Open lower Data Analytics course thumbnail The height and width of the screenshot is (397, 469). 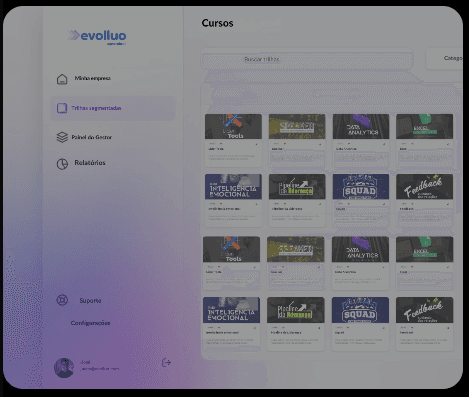(x=360, y=249)
